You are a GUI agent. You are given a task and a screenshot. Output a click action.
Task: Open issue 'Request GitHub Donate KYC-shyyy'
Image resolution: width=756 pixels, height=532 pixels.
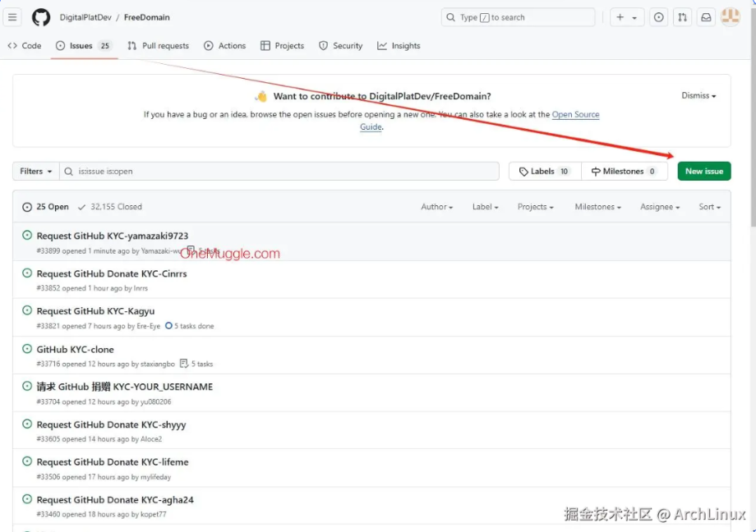point(111,424)
